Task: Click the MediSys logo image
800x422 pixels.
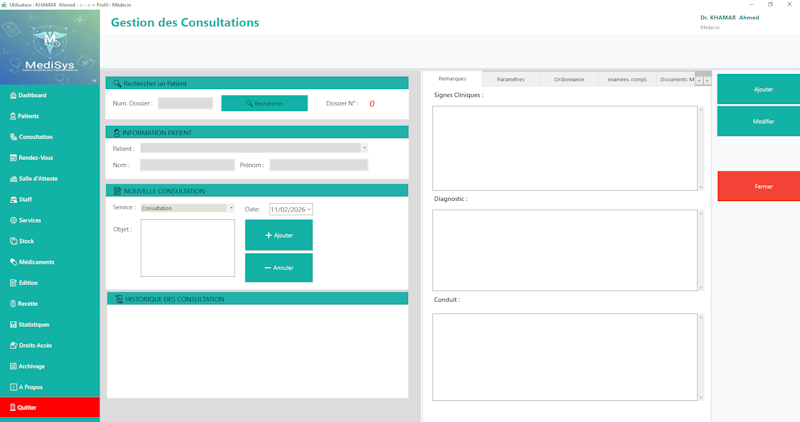Action: [50, 47]
